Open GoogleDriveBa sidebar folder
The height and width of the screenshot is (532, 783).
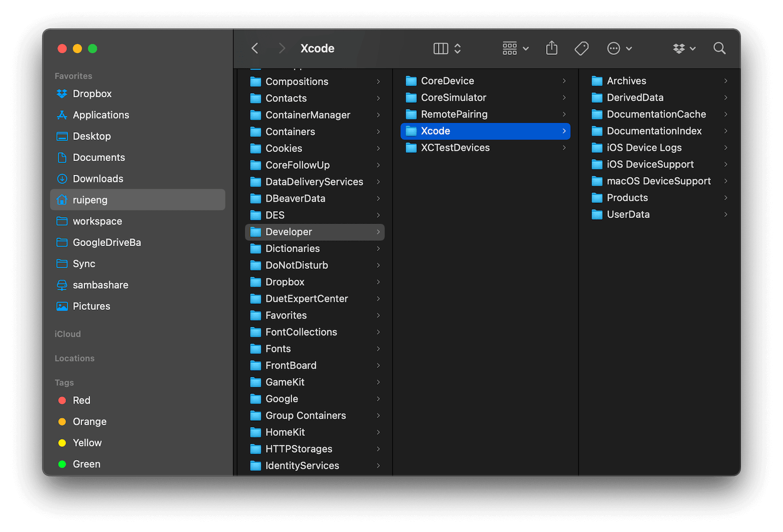point(138,242)
